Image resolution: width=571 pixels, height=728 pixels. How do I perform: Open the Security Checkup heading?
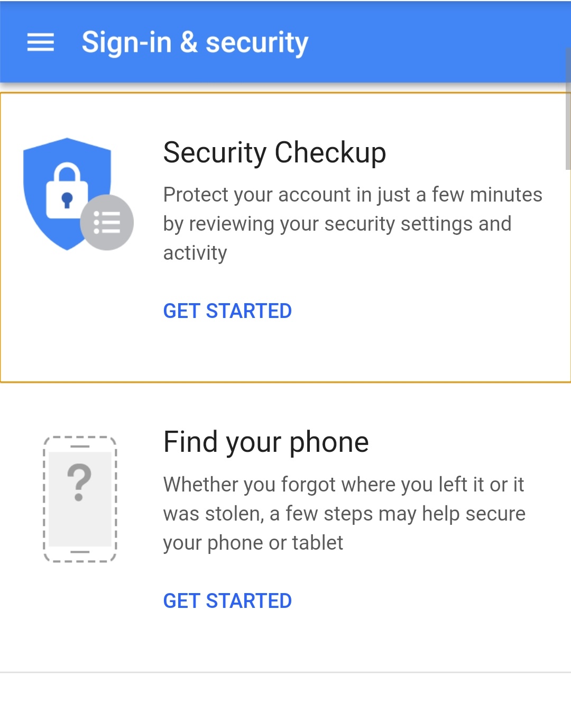tap(274, 152)
